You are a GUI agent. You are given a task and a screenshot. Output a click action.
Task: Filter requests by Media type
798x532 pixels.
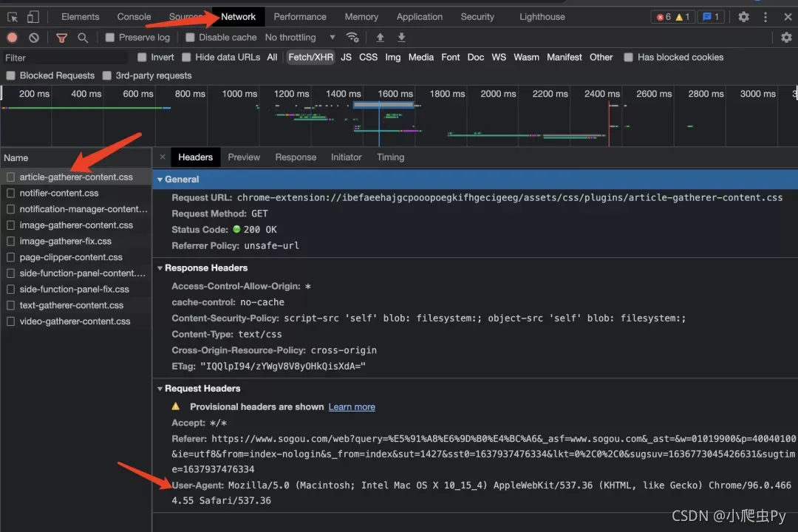point(421,57)
